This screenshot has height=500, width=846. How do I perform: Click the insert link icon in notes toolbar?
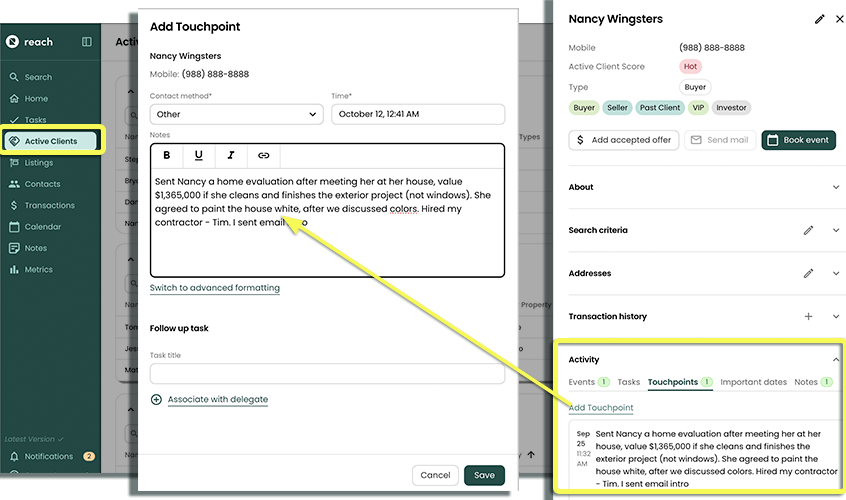tap(264, 156)
